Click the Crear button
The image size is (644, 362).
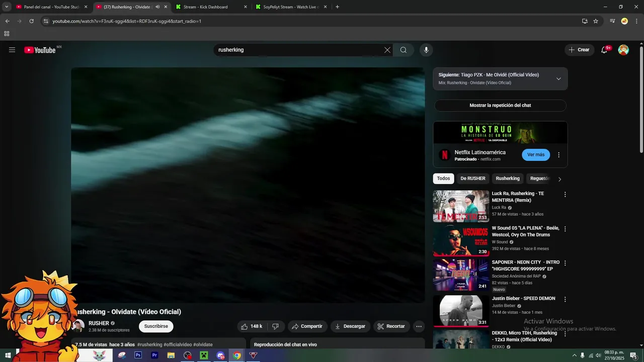point(579,50)
